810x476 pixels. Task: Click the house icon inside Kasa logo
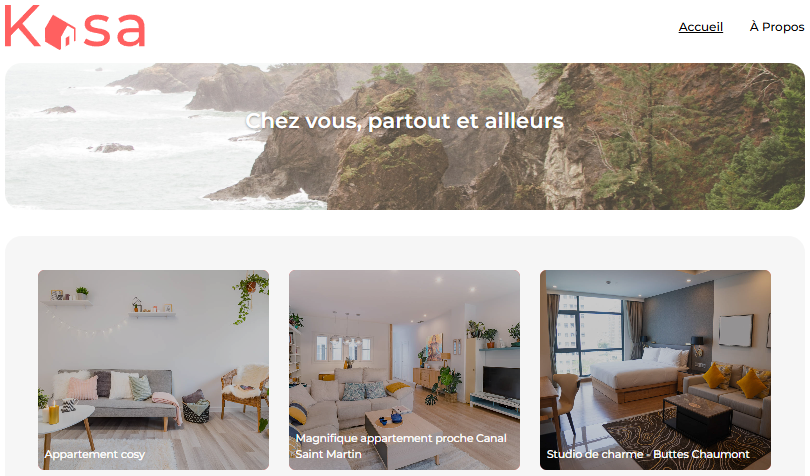coord(60,32)
